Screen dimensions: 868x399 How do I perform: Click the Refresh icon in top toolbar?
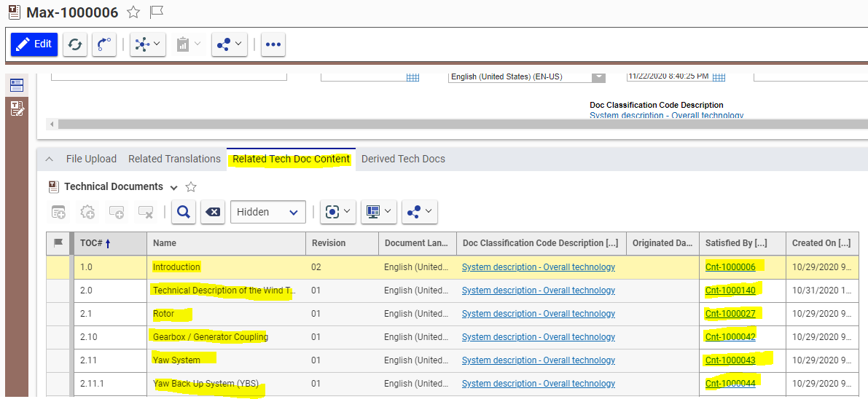point(75,44)
